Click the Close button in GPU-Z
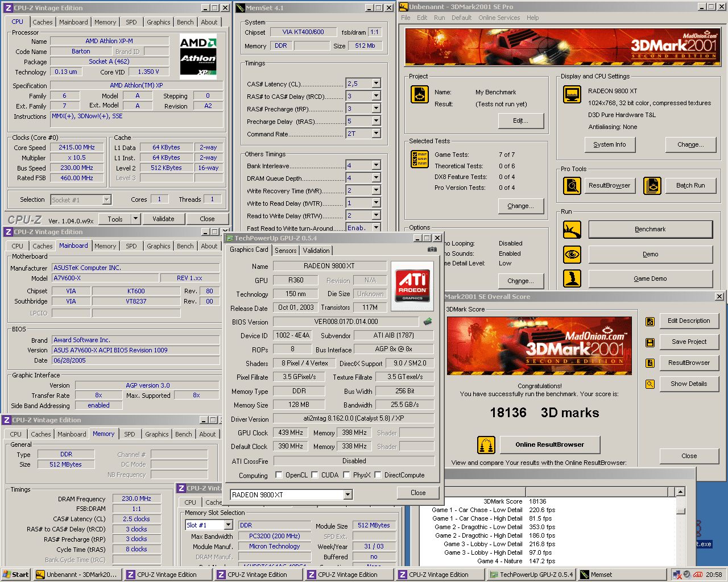Image resolution: width=728 pixels, height=582 pixels. pyautogui.click(x=418, y=493)
